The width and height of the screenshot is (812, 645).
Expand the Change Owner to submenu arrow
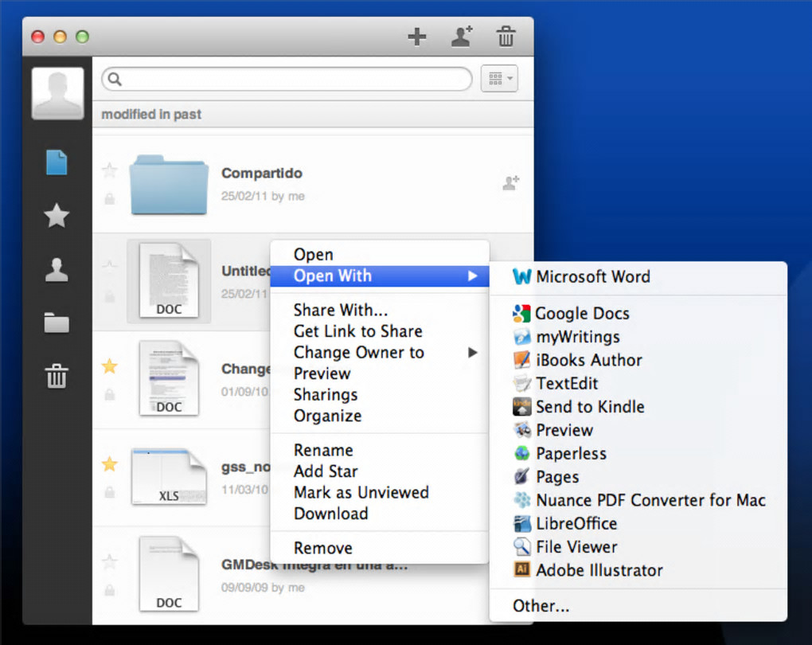(472, 352)
